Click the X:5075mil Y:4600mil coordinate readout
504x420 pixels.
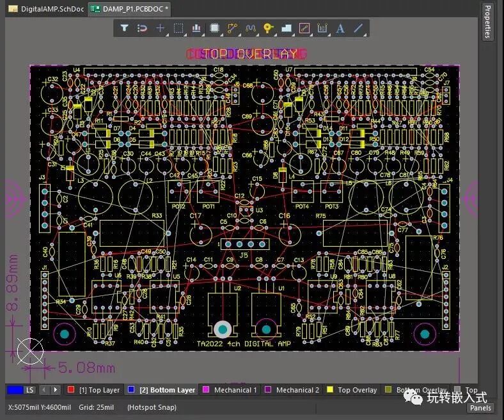[39, 407]
